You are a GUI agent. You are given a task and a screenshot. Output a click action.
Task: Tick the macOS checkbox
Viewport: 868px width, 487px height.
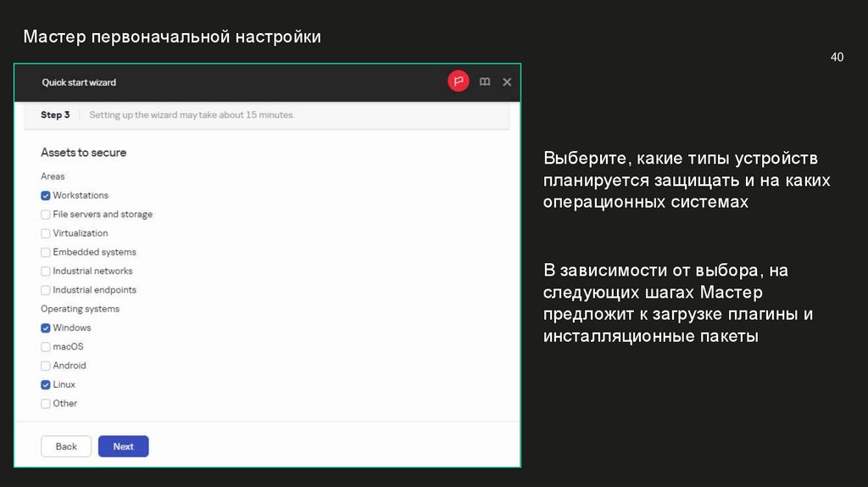tap(46, 347)
